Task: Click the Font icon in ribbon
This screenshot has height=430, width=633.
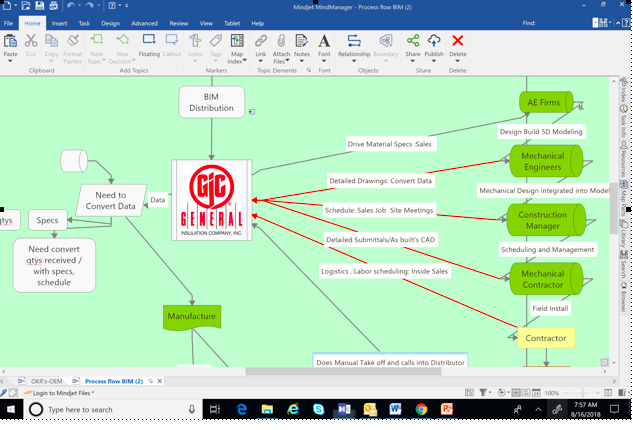Action: click(x=324, y=41)
